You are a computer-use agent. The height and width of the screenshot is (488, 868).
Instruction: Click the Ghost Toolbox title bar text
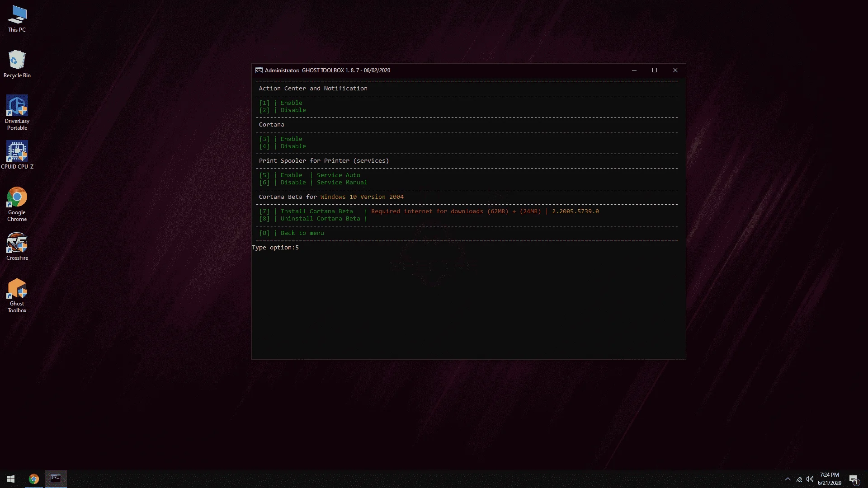tap(327, 70)
